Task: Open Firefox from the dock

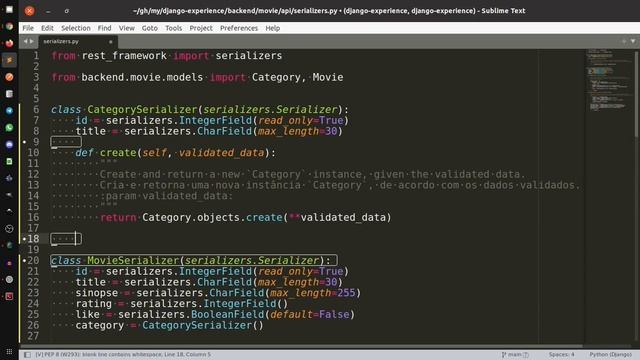Action: coord(9,43)
